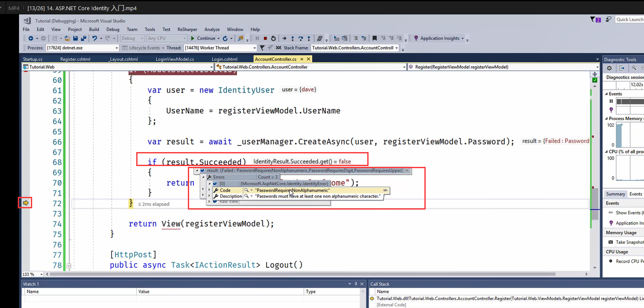Screen dimensions: 644x308
Task: Click the Step Out icon
Action: point(309,38)
